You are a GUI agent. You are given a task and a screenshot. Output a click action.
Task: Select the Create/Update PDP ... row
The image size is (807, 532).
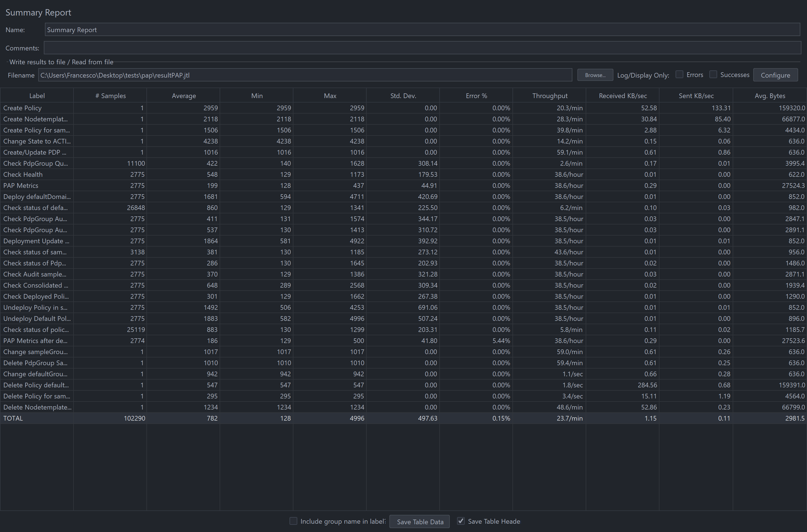pyautogui.click(x=403, y=152)
